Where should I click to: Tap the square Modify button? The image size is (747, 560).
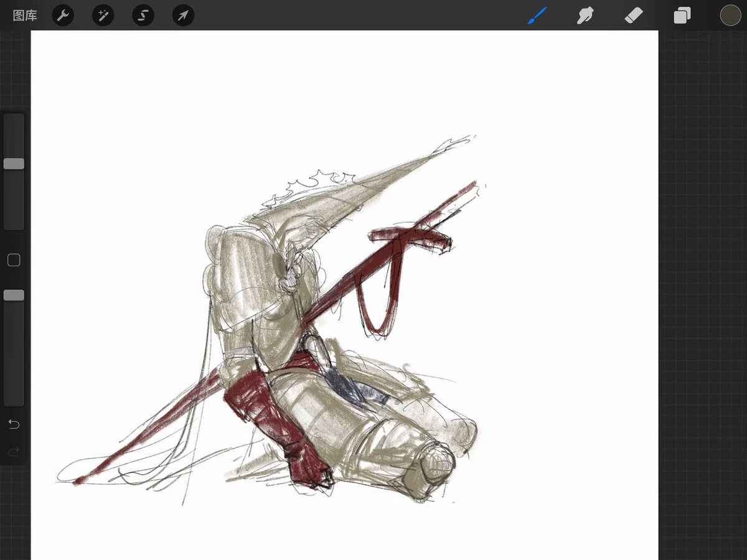[x=14, y=260]
